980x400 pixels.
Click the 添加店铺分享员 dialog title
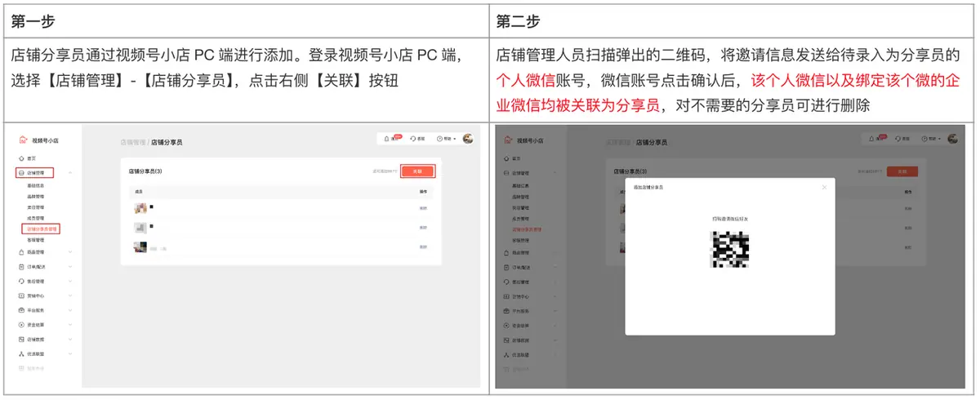(648, 187)
